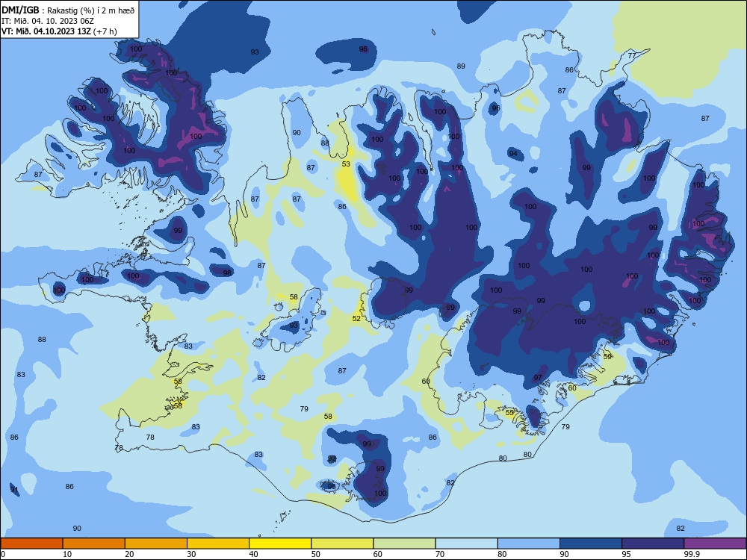
Task: Click the '70' color scale label
Action: [440, 554]
